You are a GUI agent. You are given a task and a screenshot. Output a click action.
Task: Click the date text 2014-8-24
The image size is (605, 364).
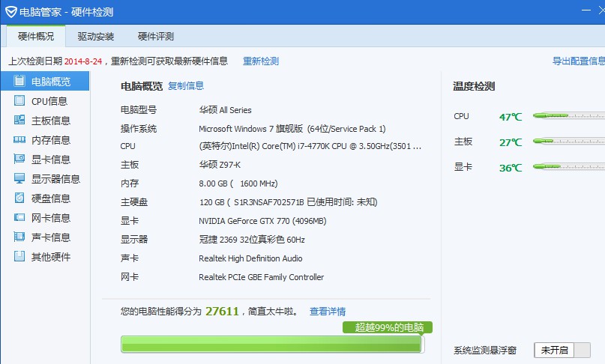coord(83,61)
